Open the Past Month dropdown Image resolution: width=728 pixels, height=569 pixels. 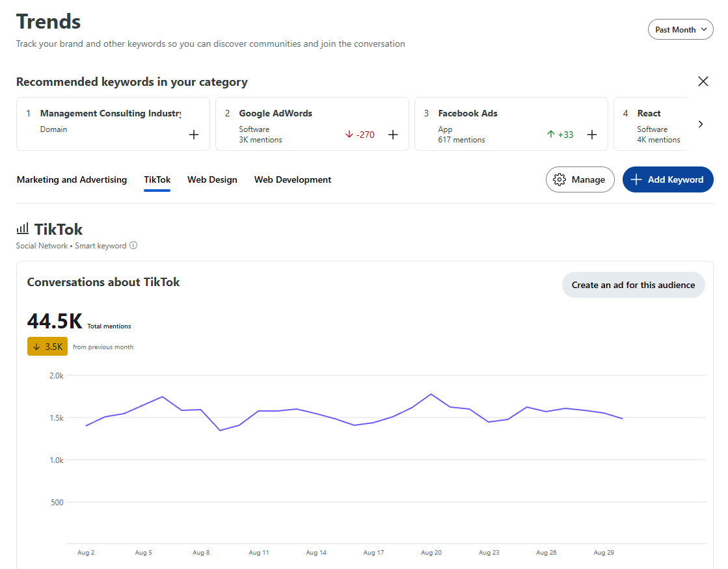(680, 29)
